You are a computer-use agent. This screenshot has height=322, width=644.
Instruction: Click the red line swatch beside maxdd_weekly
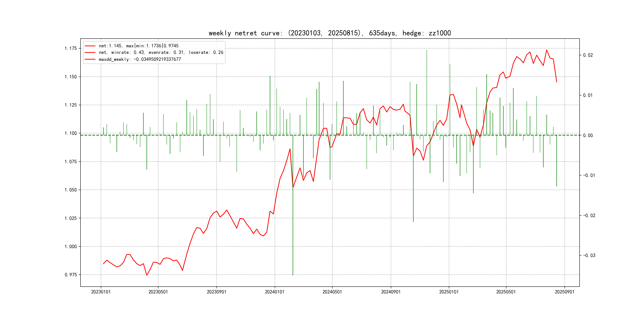pyautogui.click(x=90, y=59)
